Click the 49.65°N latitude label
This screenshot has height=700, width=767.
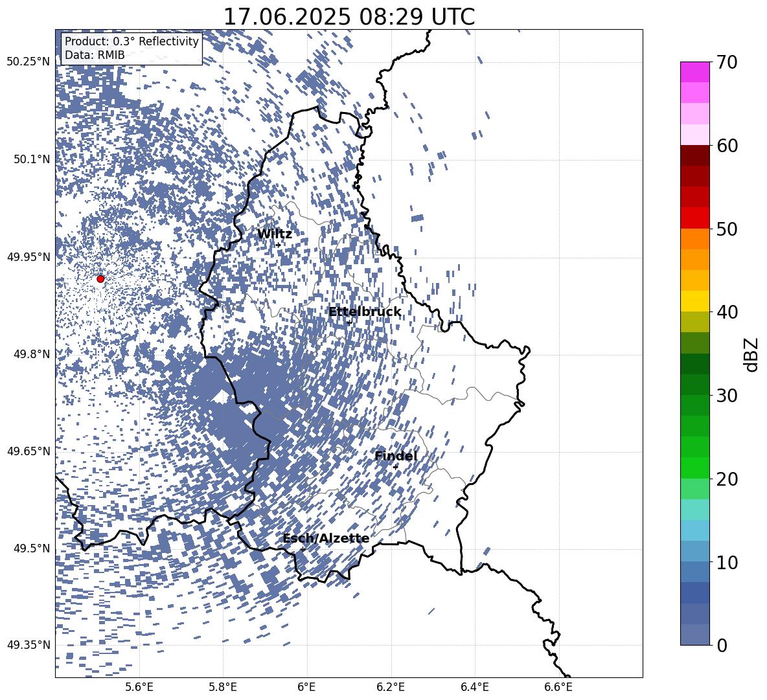pyautogui.click(x=29, y=451)
